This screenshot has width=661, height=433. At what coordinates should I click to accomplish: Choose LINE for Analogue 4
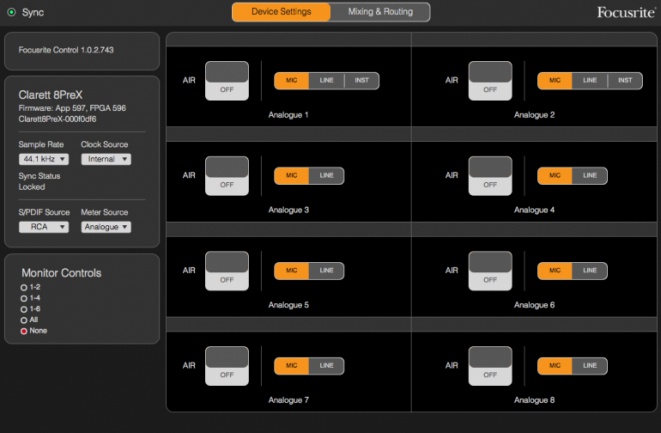pyautogui.click(x=590, y=176)
